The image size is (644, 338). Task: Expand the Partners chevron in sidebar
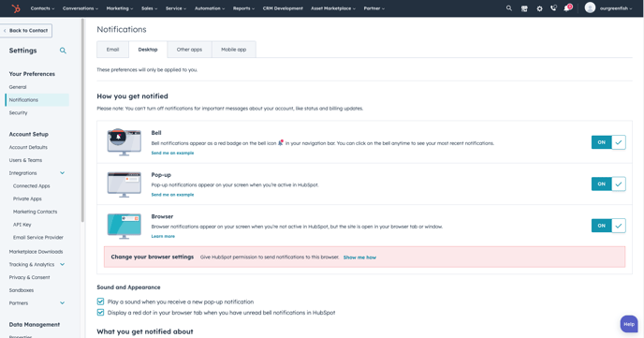[x=63, y=303]
